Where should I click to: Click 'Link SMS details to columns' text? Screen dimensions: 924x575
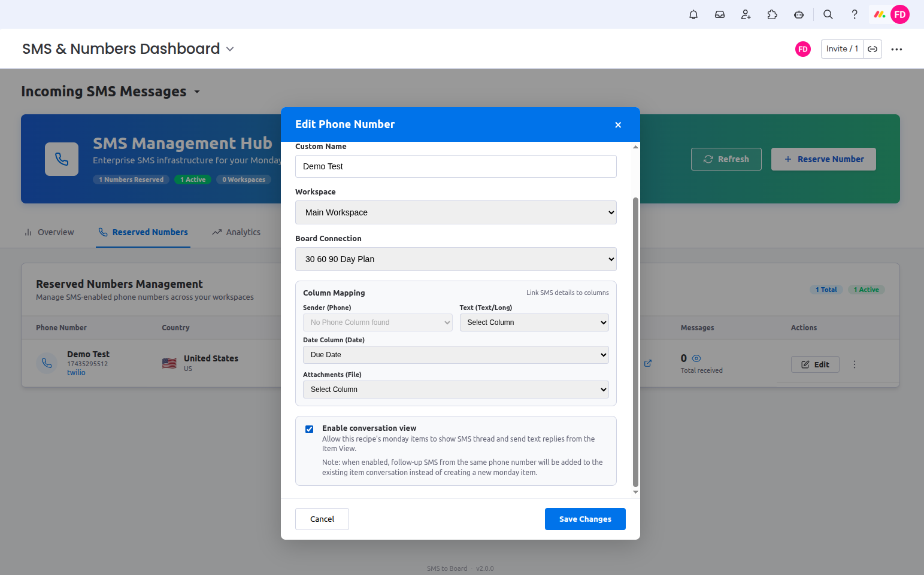pos(568,293)
